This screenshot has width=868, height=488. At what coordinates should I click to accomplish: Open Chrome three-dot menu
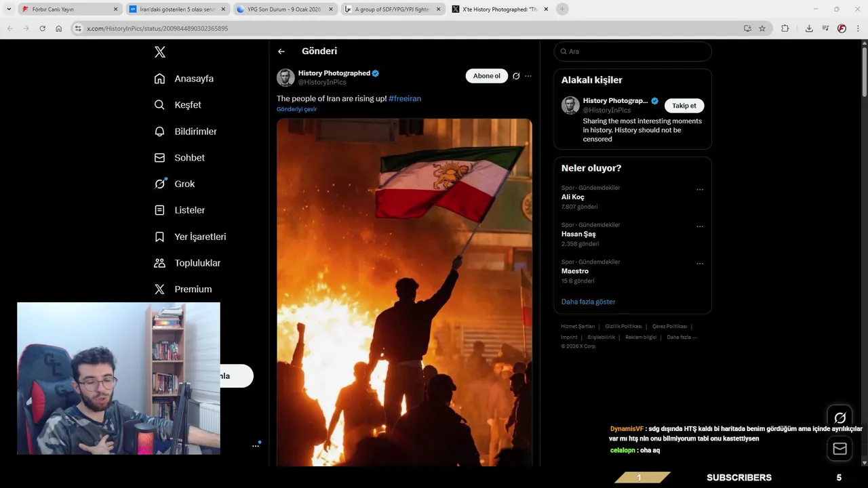859,28
